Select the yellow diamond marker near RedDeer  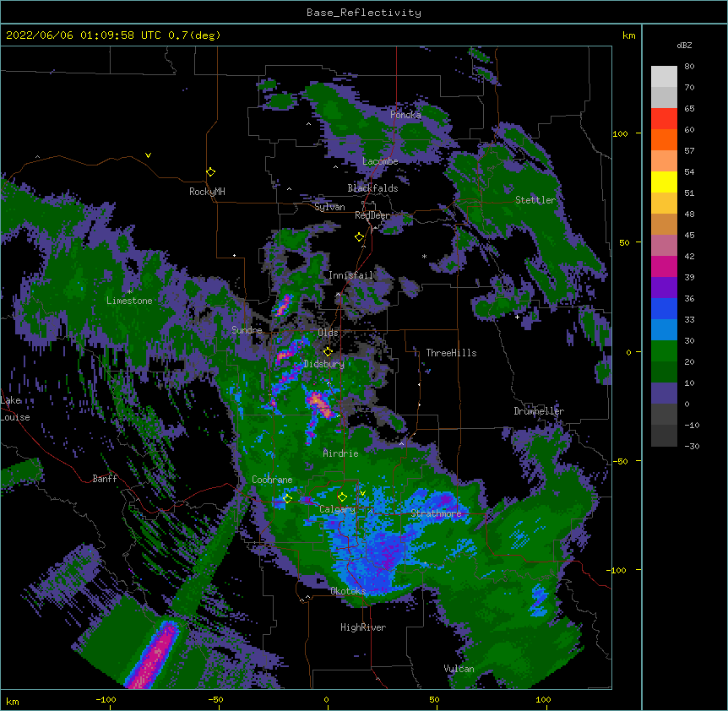tap(359, 237)
